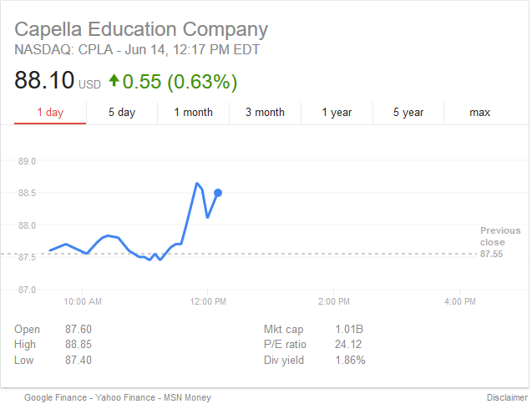
Task: Switch to the 5 day chart
Action: click(x=122, y=113)
